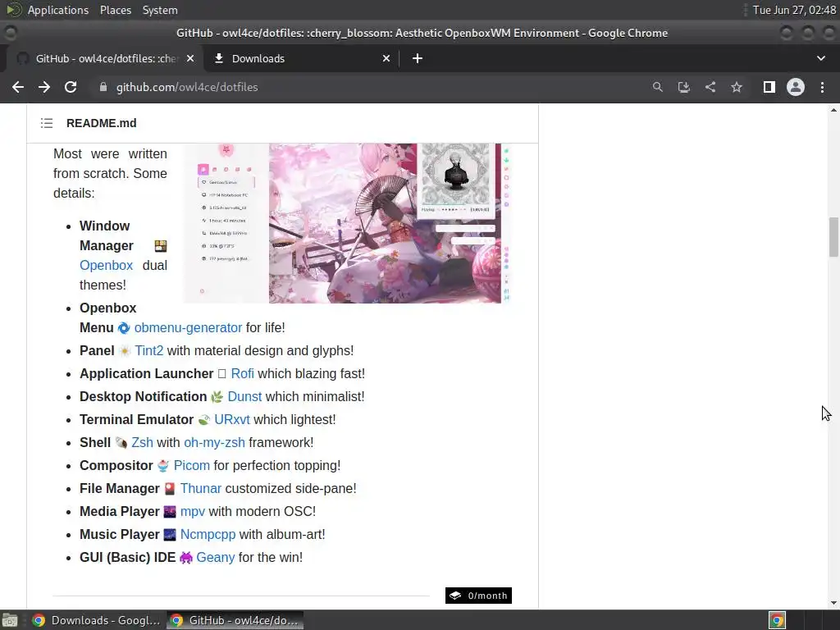
Task: Install app icon in address bar
Action: pyautogui.click(x=683, y=87)
